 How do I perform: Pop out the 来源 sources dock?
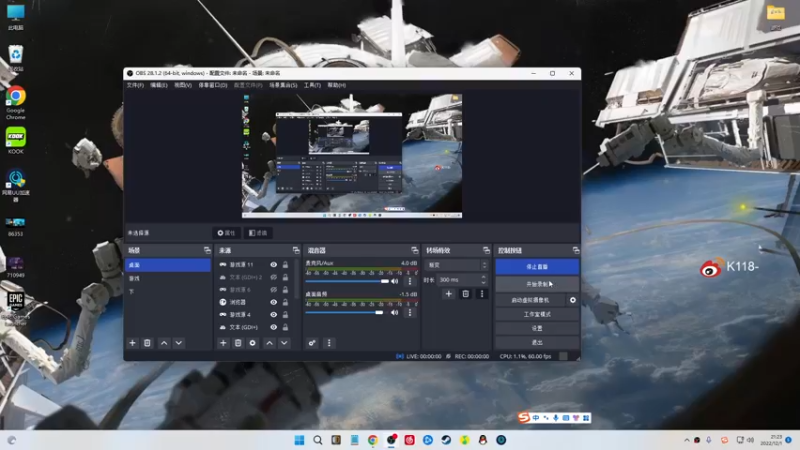click(x=296, y=250)
